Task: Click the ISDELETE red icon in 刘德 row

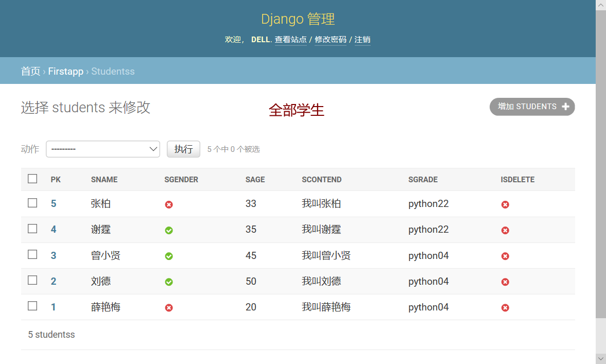Action: pos(505,282)
